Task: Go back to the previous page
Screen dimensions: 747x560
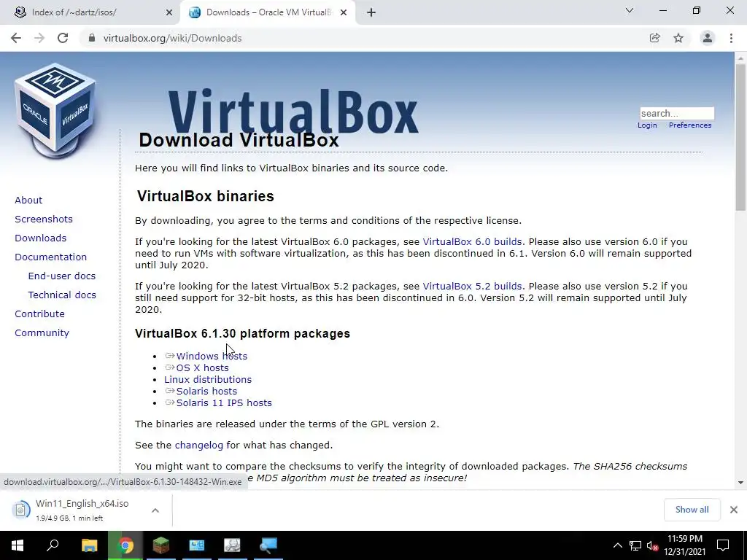Action: tap(16, 38)
